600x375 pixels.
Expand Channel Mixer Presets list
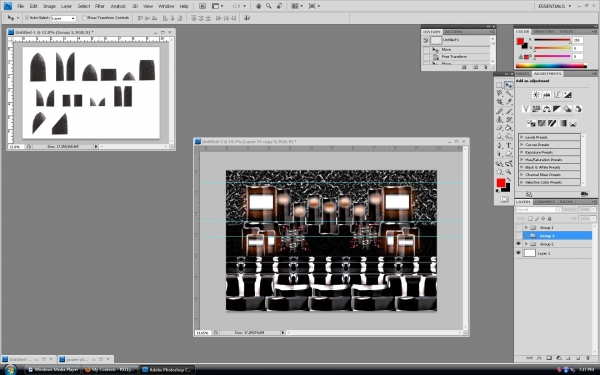pyautogui.click(x=522, y=175)
